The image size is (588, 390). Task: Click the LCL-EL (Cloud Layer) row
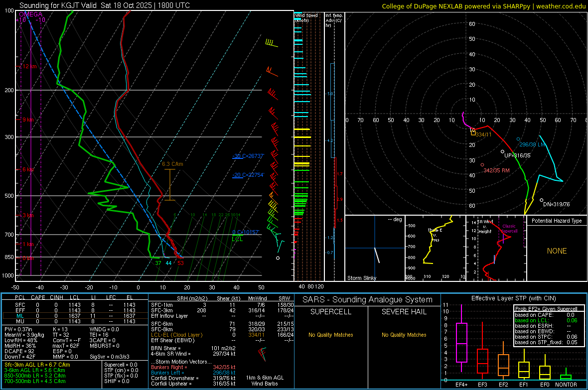pyautogui.click(x=222, y=335)
